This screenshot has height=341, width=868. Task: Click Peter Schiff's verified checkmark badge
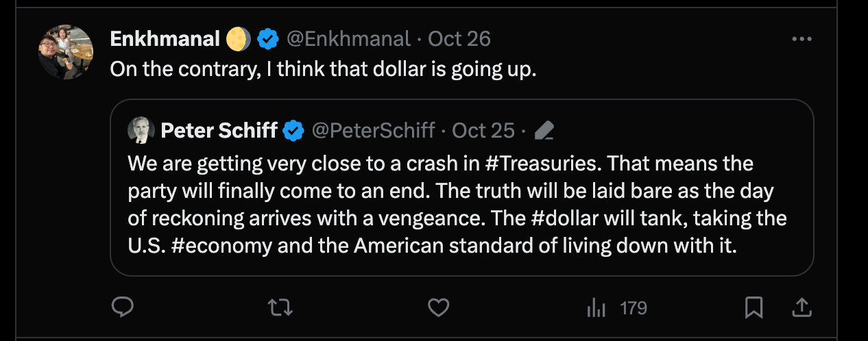point(294,130)
